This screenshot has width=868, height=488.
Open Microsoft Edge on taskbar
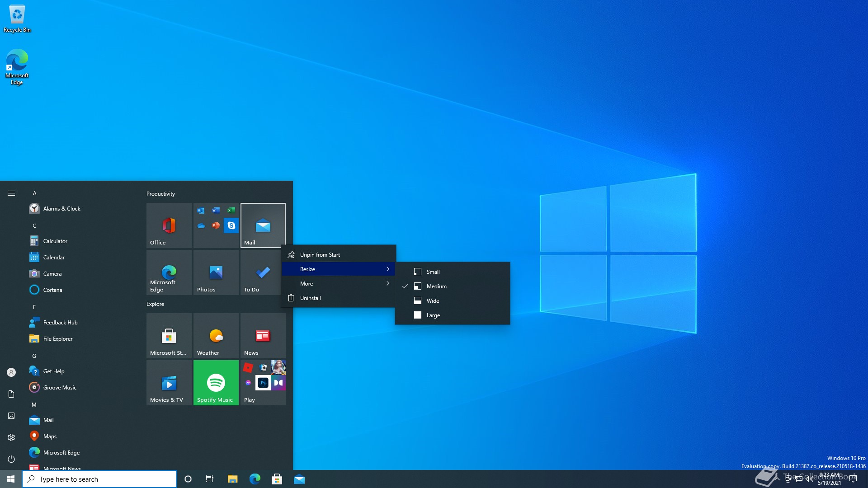point(255,479)
